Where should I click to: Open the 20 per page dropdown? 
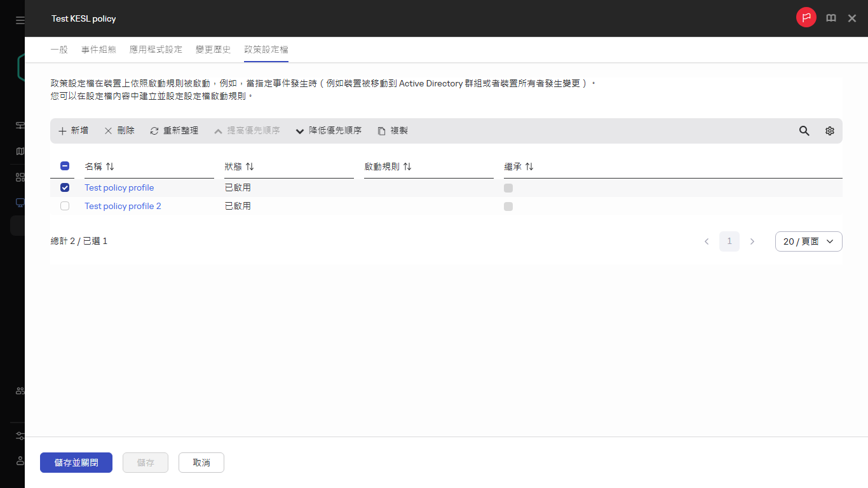click(808, 241)
